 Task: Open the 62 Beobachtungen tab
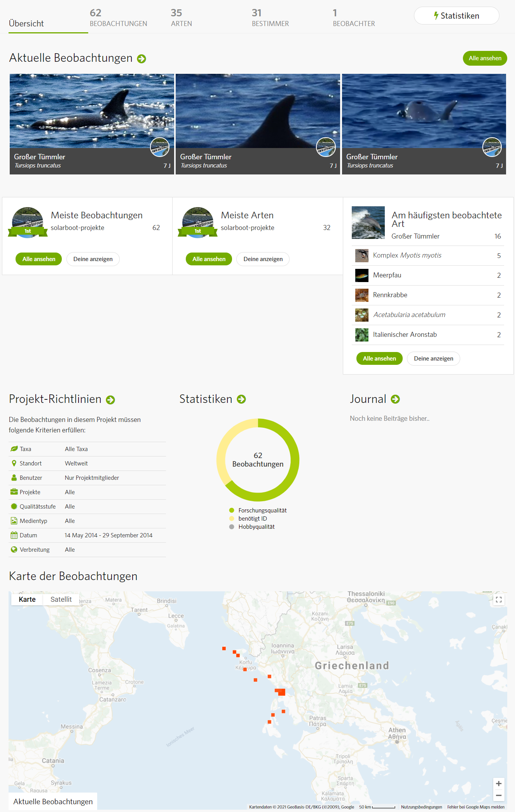pyautogui.click(x=118, y=18)
